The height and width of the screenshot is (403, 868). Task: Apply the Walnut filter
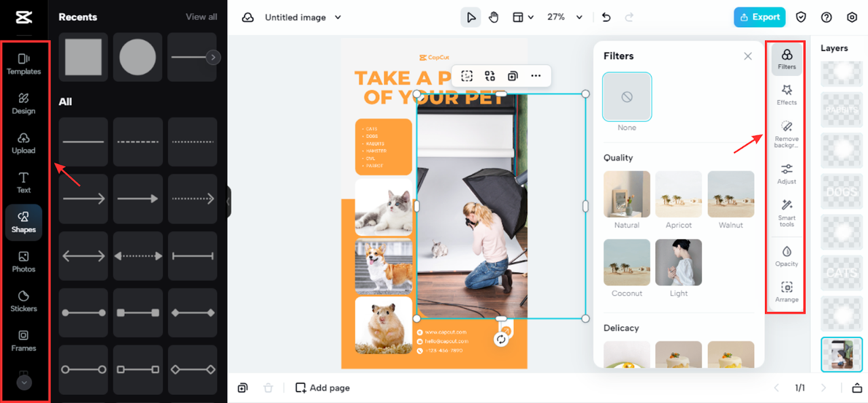coord(731,194)
